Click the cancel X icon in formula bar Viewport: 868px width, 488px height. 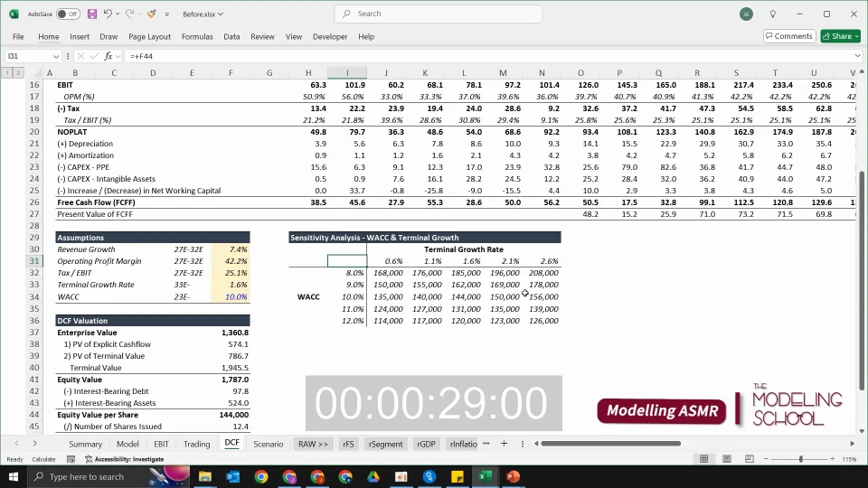80,56
